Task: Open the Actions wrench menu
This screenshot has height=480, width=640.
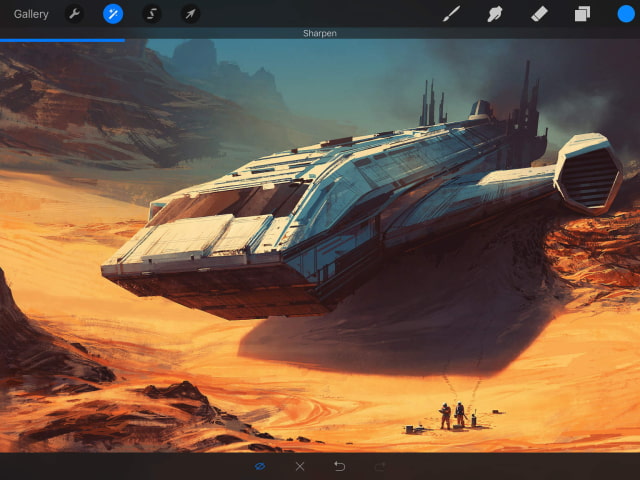Action: pos(74,14)
